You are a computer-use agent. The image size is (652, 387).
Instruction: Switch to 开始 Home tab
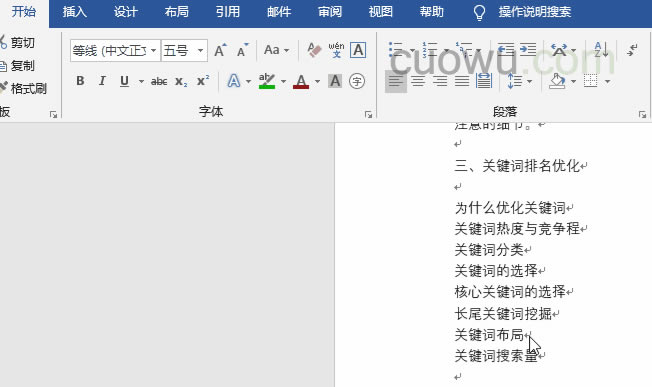pos(24,12)
